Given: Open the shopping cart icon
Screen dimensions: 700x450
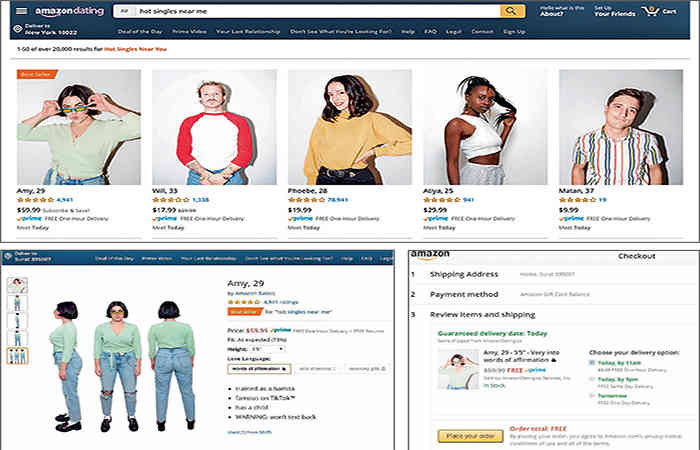Looking at the screenshot, I should pyautogui.click(x=650, y=11).
